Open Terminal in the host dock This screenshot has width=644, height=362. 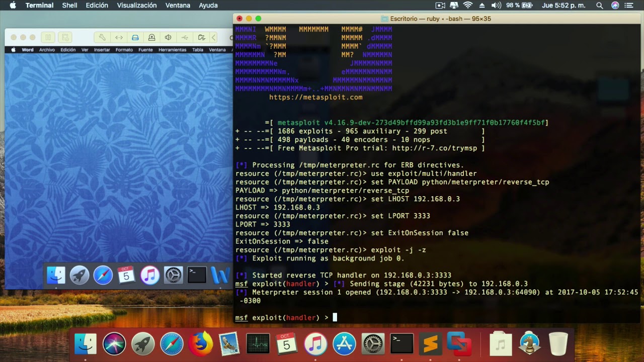pos(402,344)
